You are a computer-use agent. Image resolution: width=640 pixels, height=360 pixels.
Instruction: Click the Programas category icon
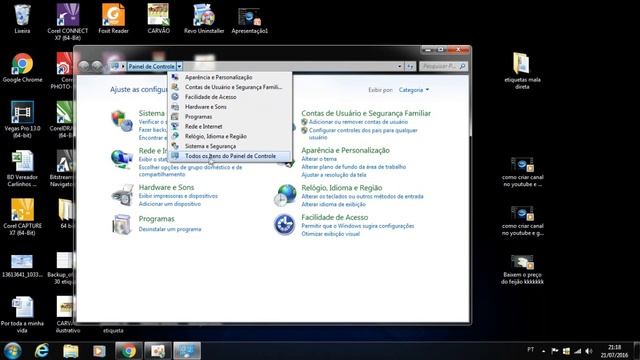pyautogui.click(x=122, y=224)
